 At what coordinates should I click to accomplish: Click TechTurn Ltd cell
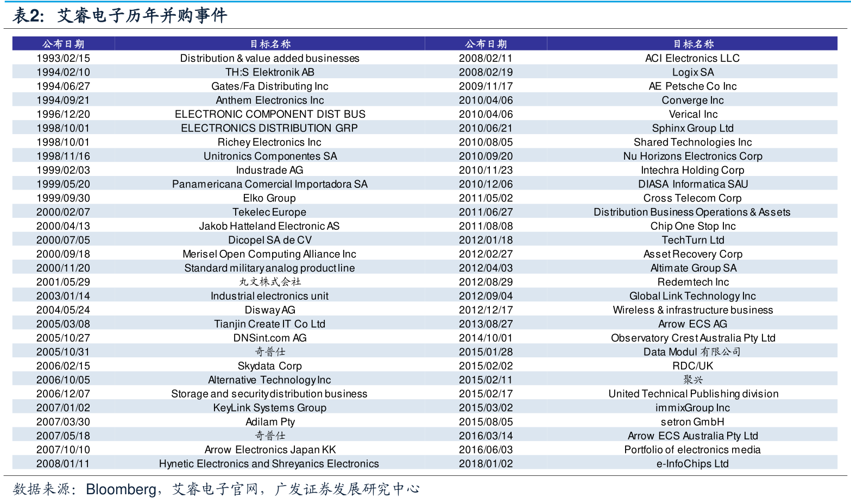click(693, 240)
